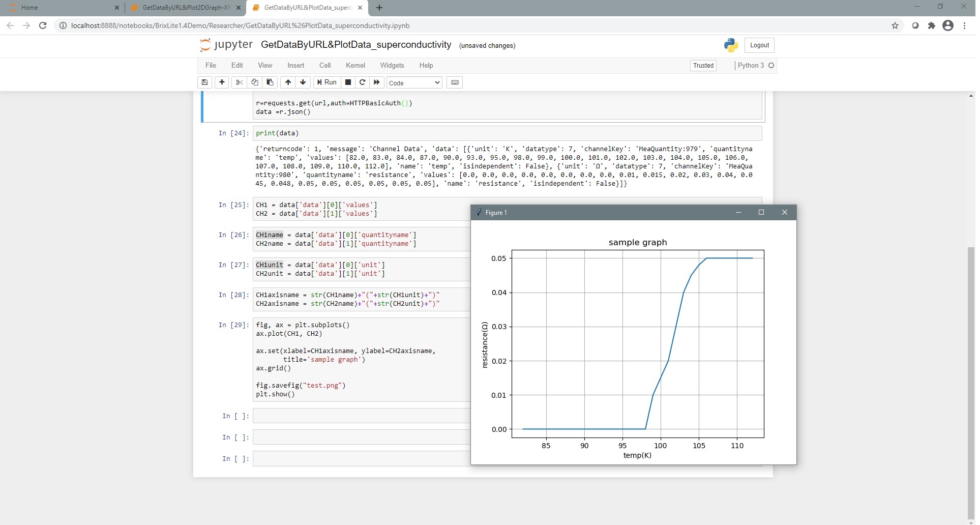This screenshot has width=980, height=525.
Task: Select the In [29] plotting cell
Action: (361, 360)
